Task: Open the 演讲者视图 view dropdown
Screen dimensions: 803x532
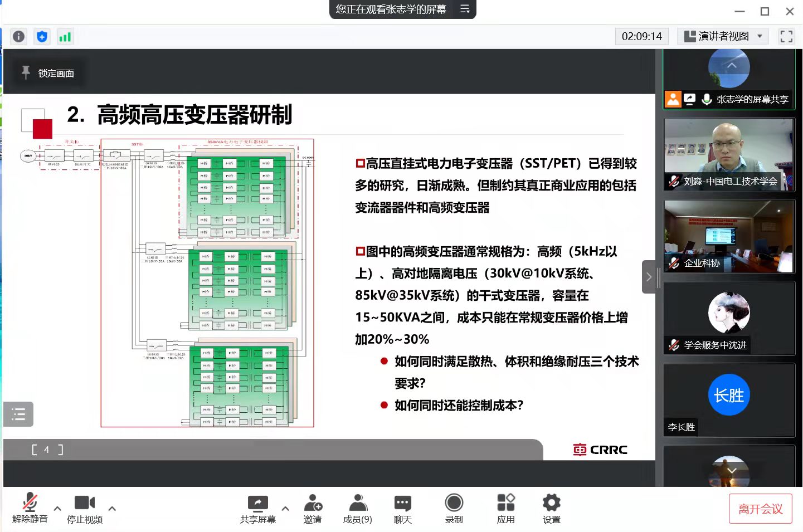Action: [723, 37]
